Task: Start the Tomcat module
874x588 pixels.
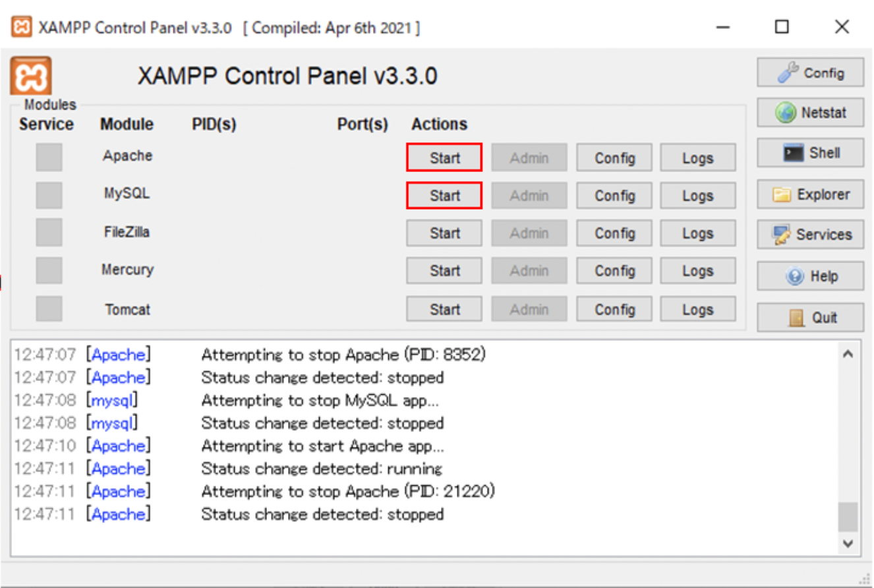Action: click(x=444, y=309)
